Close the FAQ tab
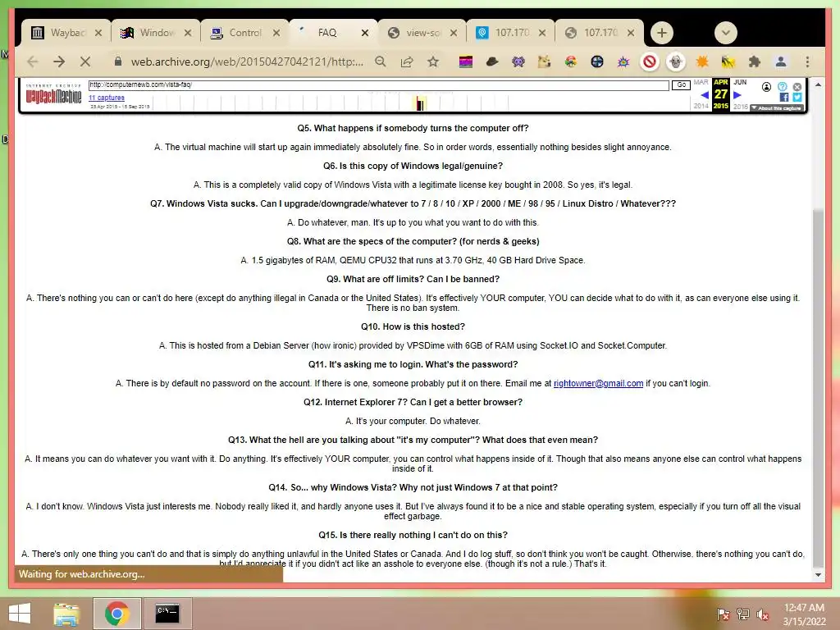Screen dimensions: 840x630 pyautogui.click(x=365, y=33)
